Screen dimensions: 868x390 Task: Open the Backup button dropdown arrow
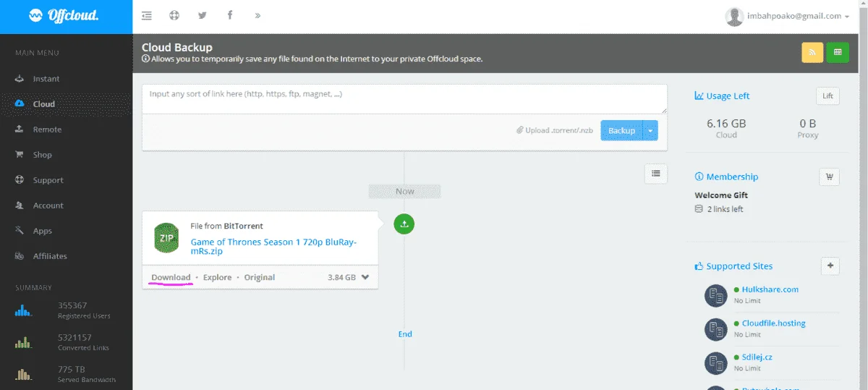tap(650, 130)
